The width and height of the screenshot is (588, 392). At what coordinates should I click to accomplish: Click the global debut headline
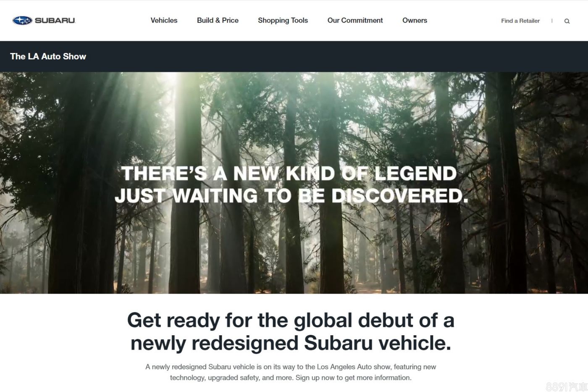(x=291, y=320)
